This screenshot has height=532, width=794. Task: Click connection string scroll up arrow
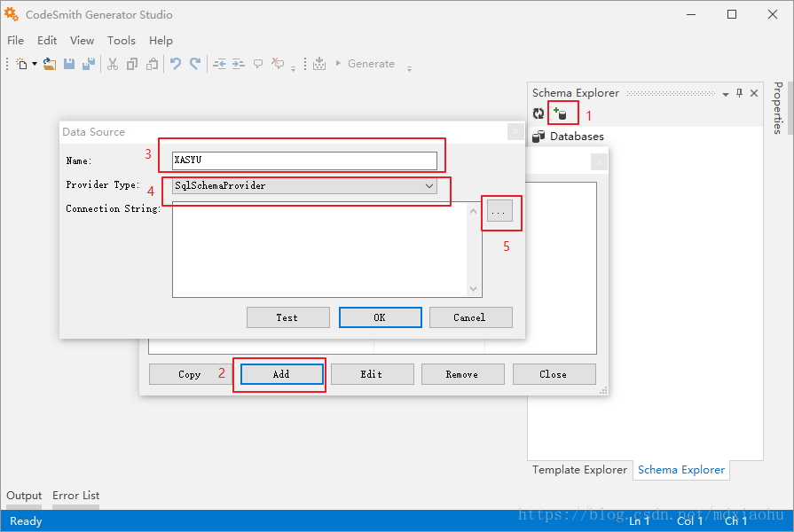tap(473, 210)
